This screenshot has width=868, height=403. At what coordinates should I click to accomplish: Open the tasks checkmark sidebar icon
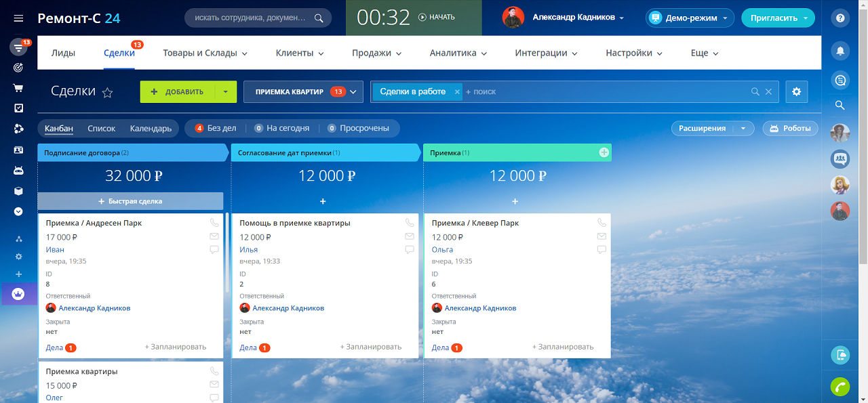[x=18, y=108]
